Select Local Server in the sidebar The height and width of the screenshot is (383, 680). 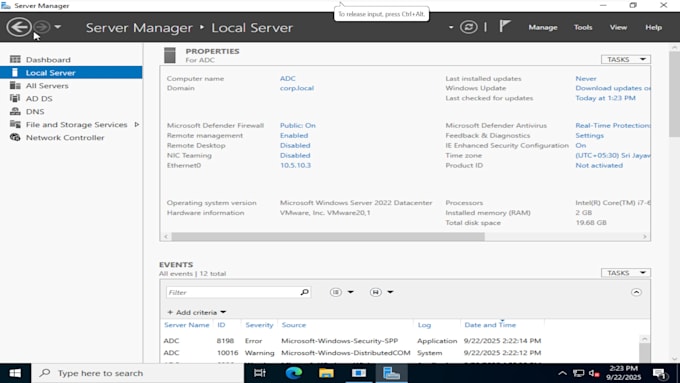click(71, 72)
